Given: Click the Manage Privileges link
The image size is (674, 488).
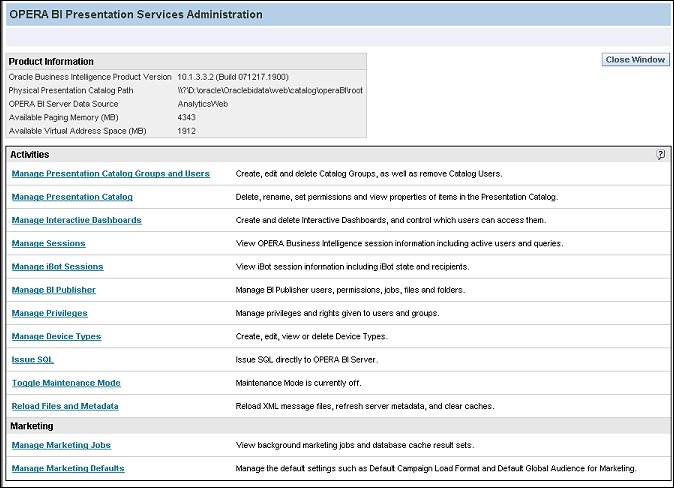Looking at the screenshot, I should coord(50,313).
